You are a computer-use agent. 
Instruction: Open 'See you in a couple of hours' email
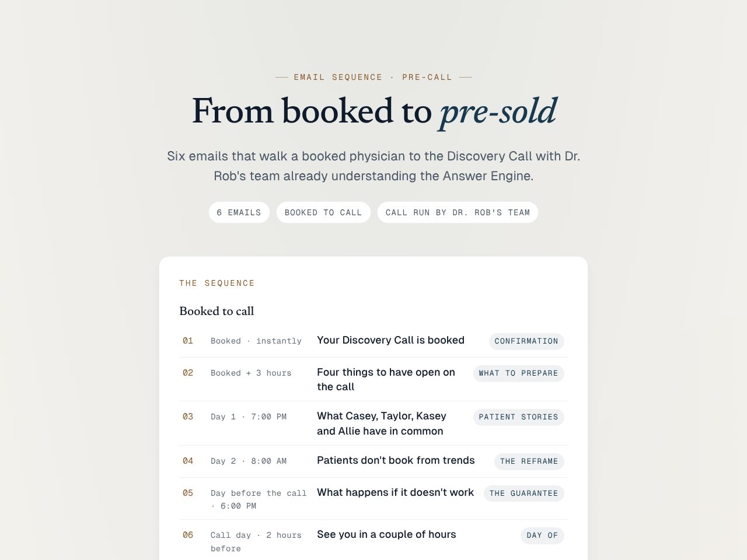tap(386, 534)
